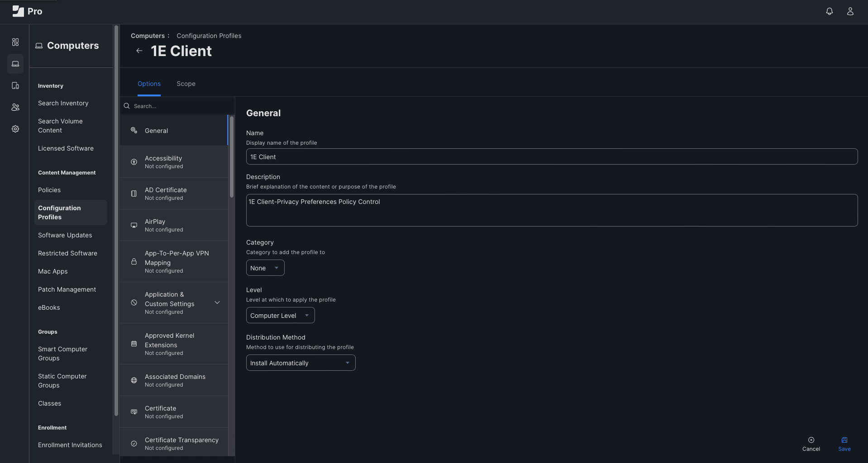Open the Users icon in left rail
This screenshot has width=868, height=463.
[15, 107]
